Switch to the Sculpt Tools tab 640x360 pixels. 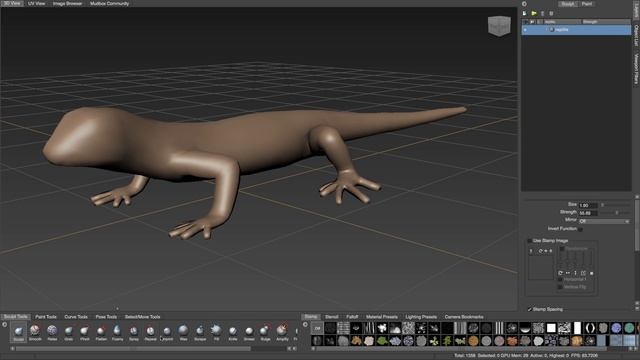(x=16, y=317)
